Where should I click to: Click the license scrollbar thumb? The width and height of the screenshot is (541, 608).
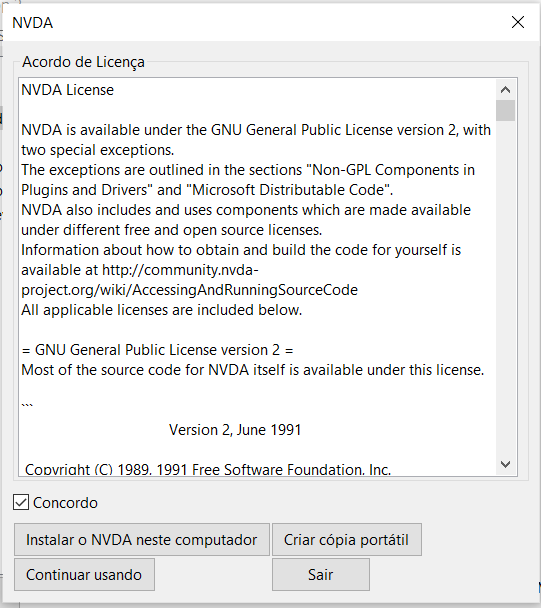[x=505, y=111]
